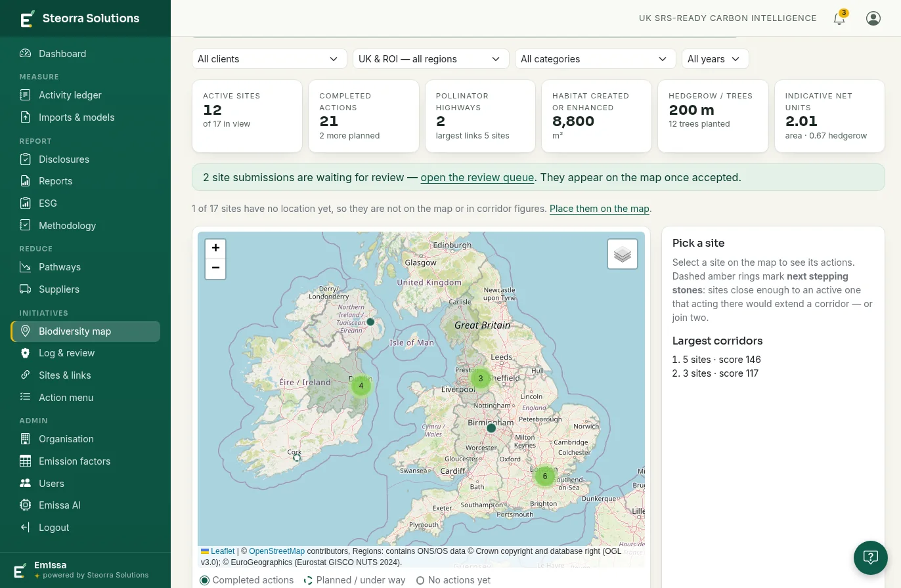The width and height of the screenshot is (901, 588).
Task: Open Emission factors page
Action: tap(85, 461)
